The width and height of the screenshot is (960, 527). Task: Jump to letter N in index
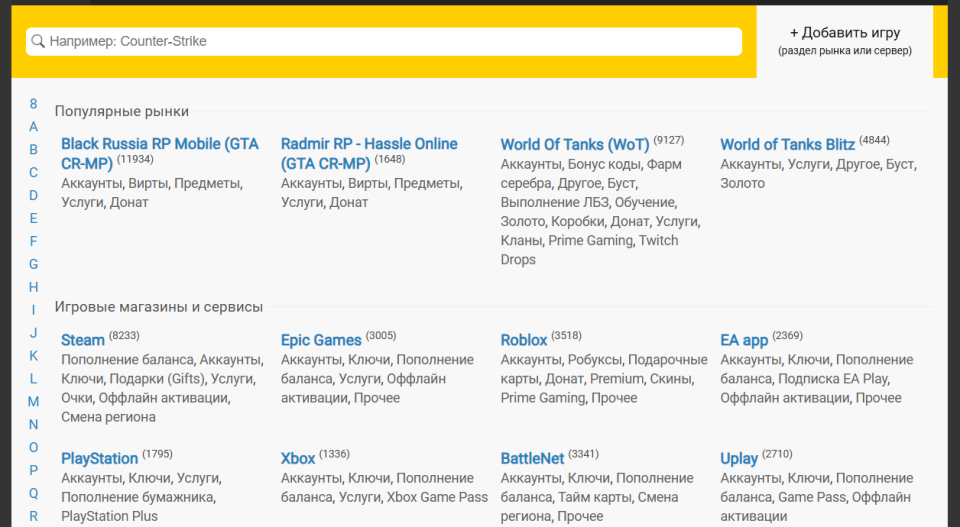[34, 424]
